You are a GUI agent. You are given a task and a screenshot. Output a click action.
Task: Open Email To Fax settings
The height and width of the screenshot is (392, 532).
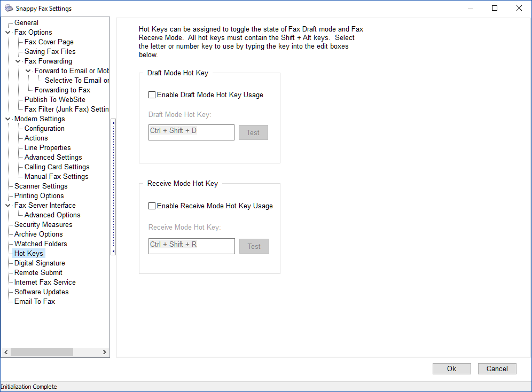[35, 302]
